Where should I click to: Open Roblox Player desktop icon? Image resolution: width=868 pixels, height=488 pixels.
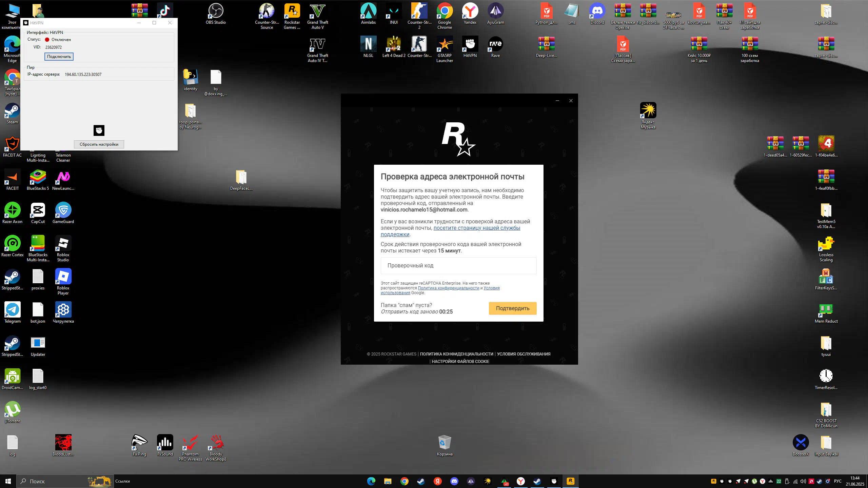[63, 282]
